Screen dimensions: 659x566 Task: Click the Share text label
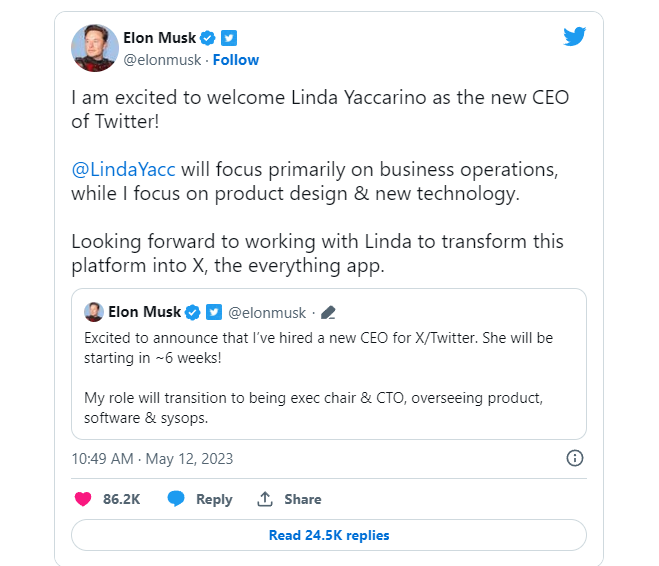[303, 499]
